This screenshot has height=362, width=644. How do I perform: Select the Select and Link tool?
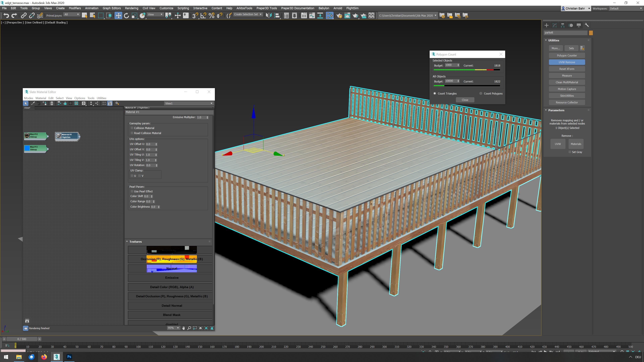23,15
